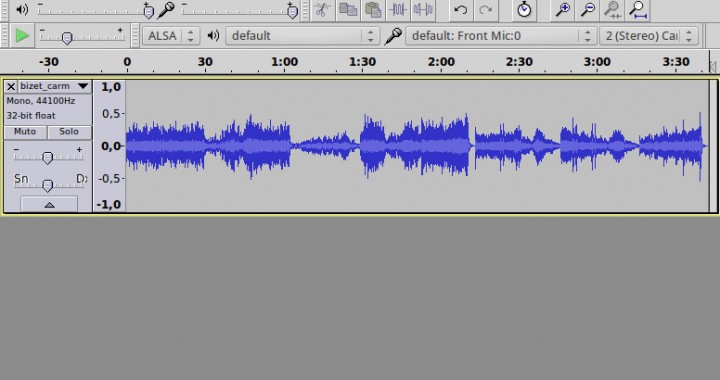The image size is (720, 380).
Task: Click the Copy icon in edit toolbar
Action: pos(348,10)
